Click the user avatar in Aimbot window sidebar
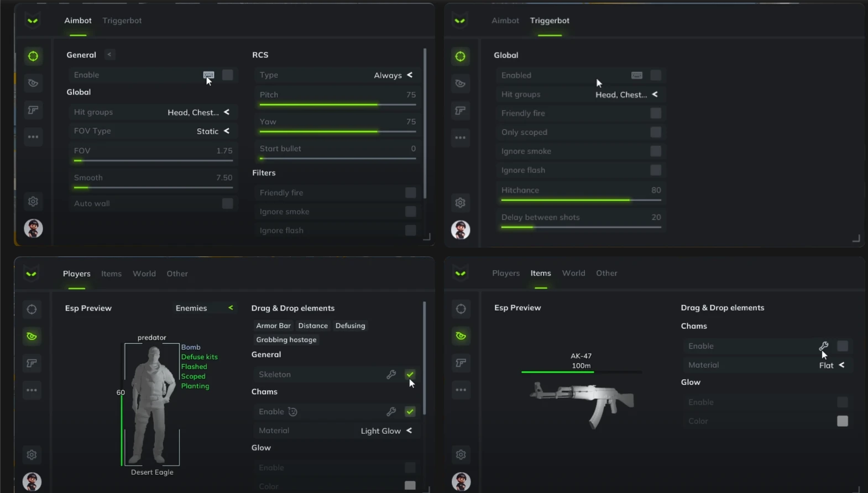 (x=33, y=228)
